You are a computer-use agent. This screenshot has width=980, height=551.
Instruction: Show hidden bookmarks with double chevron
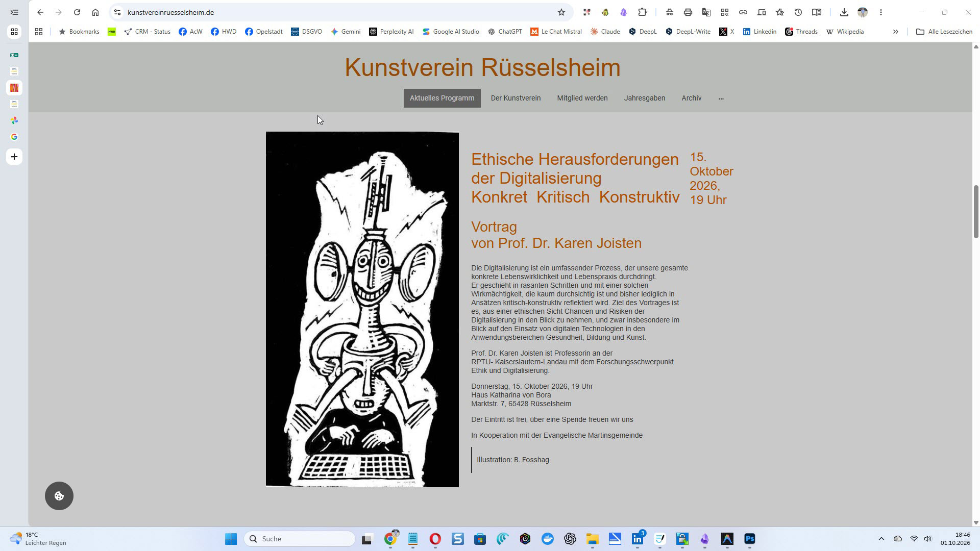pyautogui.click(x=895, y=32)
